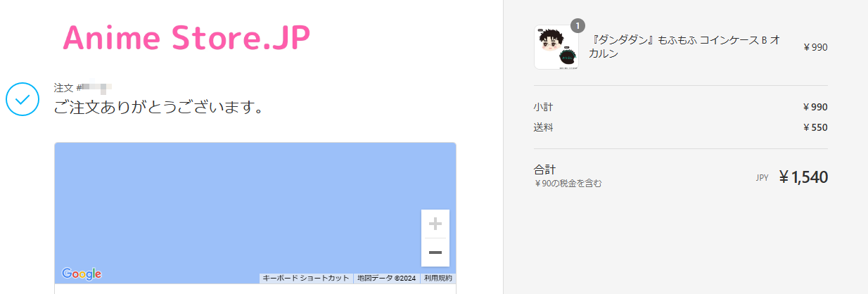Click the ¥1,540 total amount
868x294 pixels.
point(803,177)
